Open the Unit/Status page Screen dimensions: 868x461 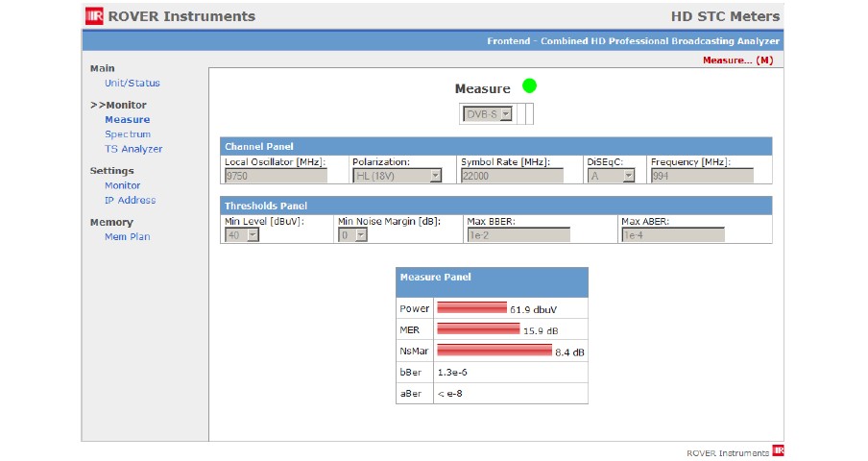133,83
